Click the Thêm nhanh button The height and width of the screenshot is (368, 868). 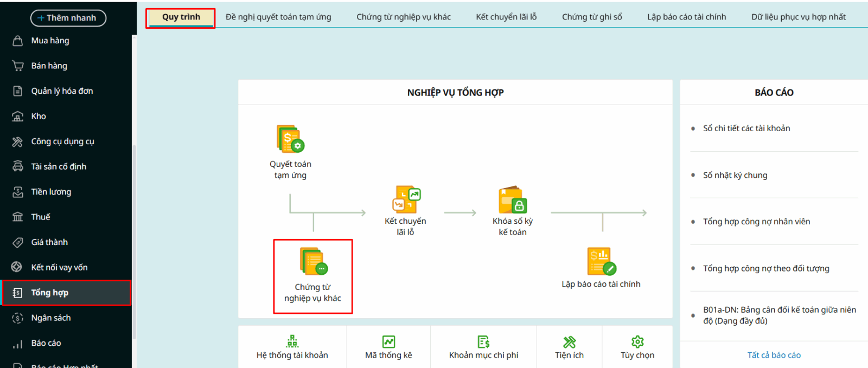[x=68, y=18]
